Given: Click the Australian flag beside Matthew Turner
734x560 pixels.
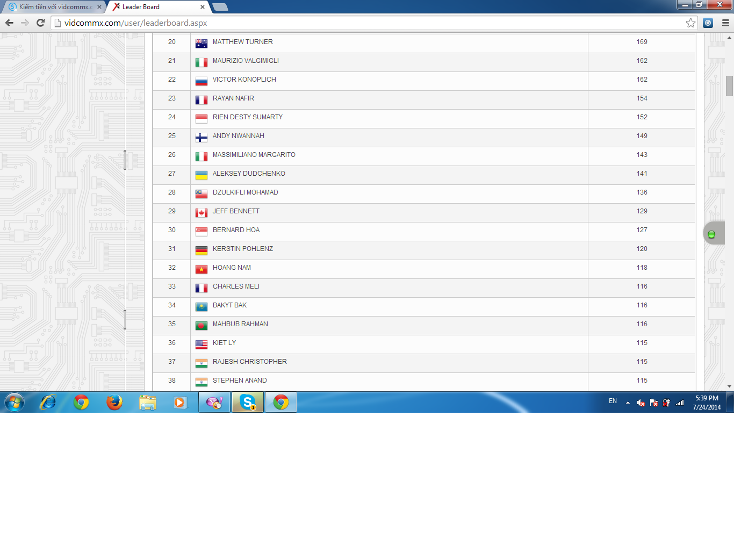Looking at the screenshot, I should click(x=202, y=44).
